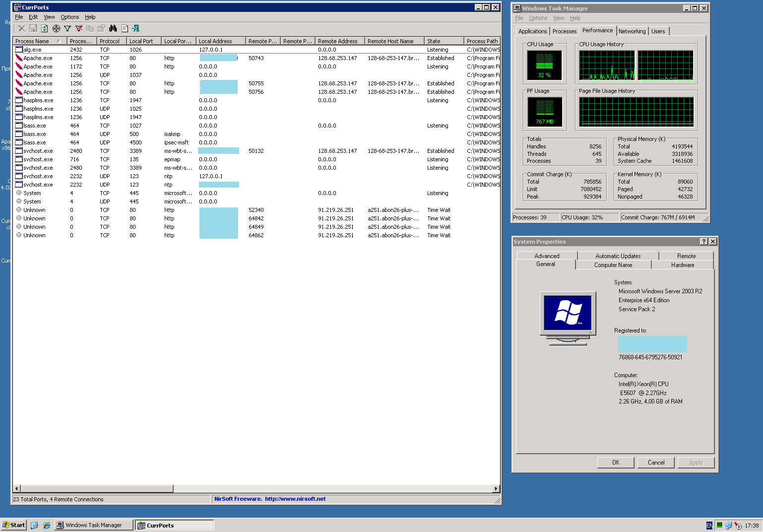
Task: Click the Save floppy disk toolbar icon
Action: click(x=33, y=29)
